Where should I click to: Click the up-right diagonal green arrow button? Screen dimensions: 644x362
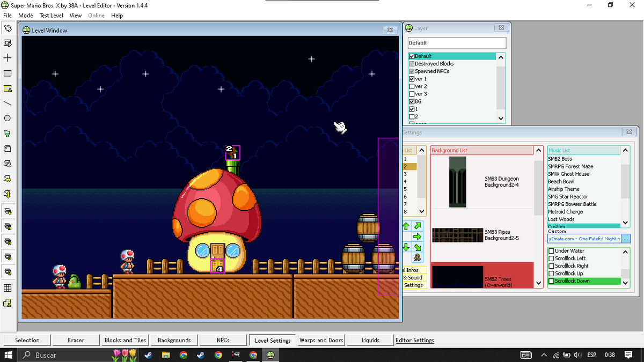tap(417, 226)
